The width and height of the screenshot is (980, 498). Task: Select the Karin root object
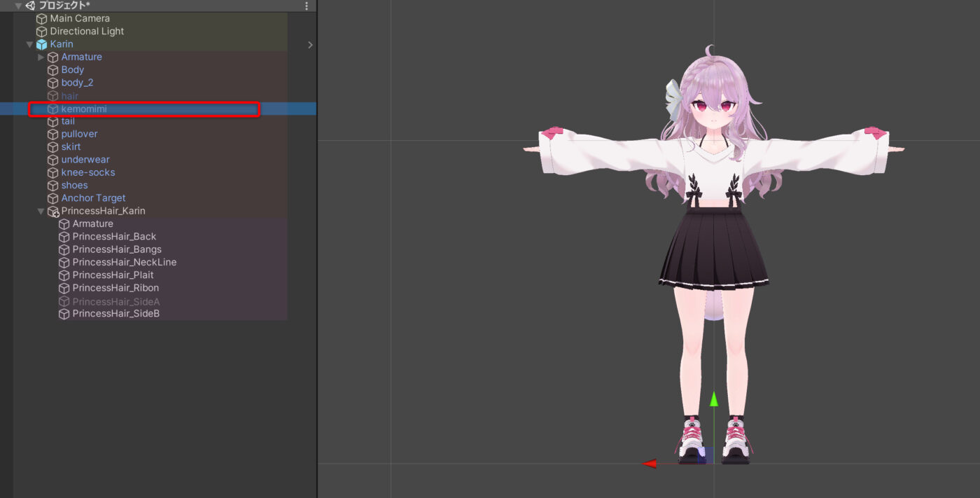(x=62, y=44)
